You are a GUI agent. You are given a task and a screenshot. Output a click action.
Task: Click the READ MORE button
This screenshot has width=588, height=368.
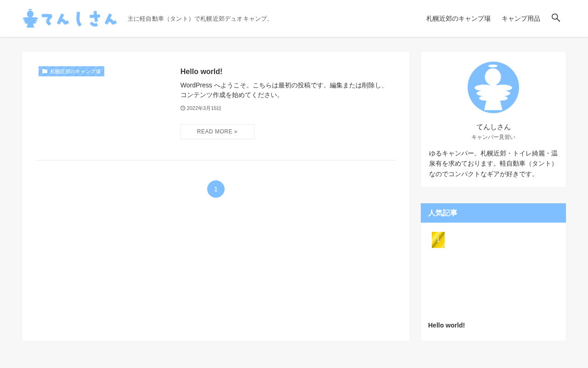coord(217,132)
